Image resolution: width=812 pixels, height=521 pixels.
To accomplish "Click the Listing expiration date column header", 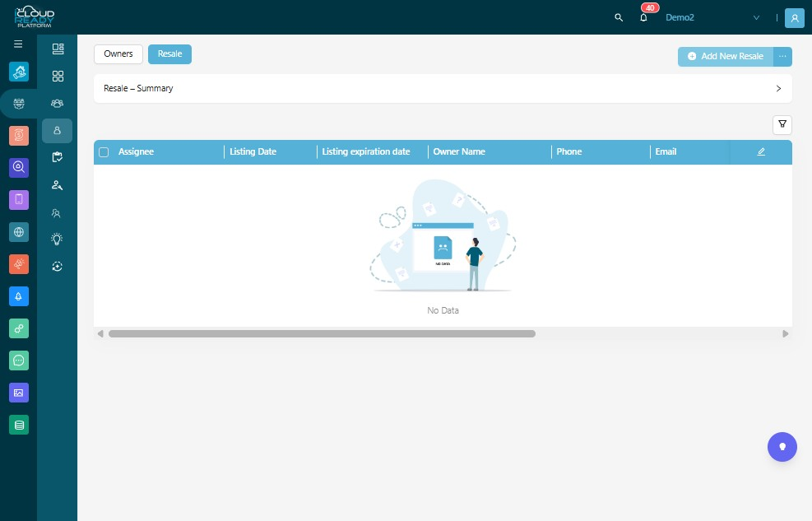I will (x=366, y=151).
